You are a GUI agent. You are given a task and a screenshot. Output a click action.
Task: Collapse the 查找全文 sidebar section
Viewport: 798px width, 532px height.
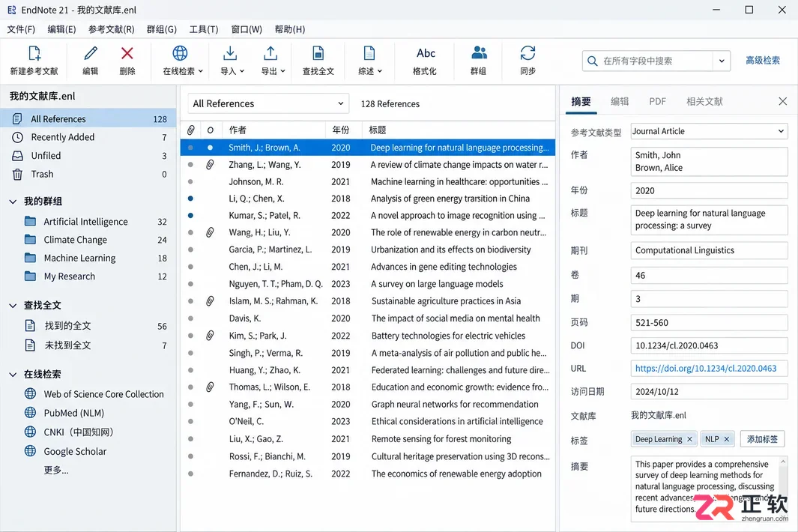[x=13, y=306]
